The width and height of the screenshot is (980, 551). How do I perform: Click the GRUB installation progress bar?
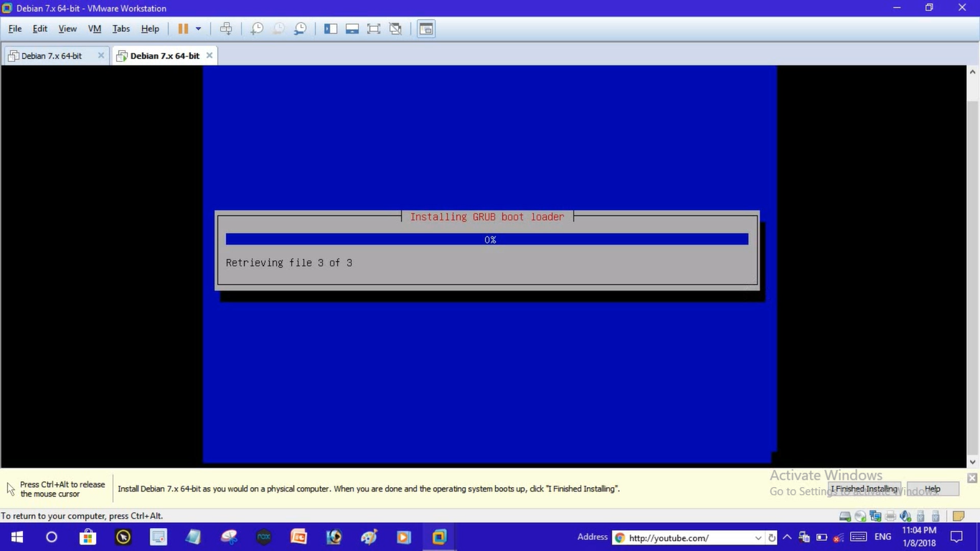(x=486, y=239)
